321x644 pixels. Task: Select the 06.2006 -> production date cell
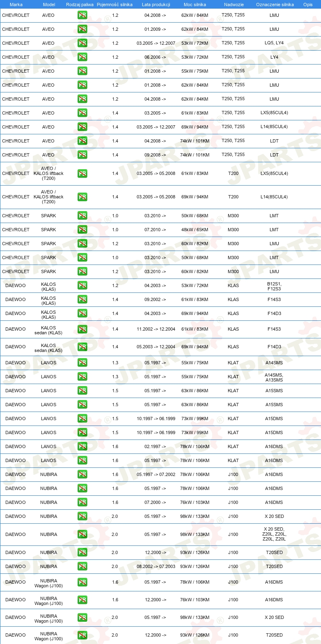[155, 57]
